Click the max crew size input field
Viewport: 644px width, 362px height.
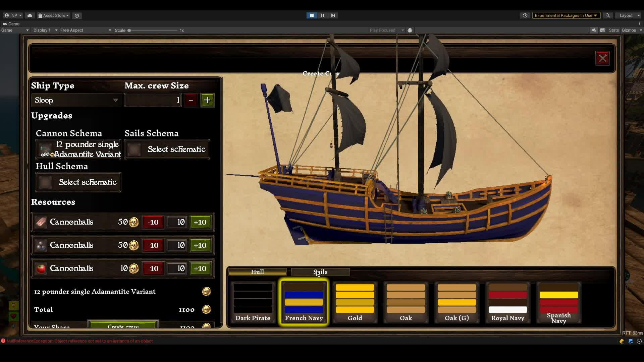click(x=153, y=100)
